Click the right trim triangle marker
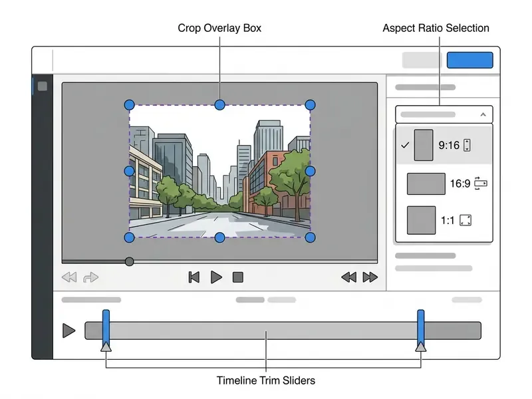Screen dimensions: 532x399 tap(421, 346)
